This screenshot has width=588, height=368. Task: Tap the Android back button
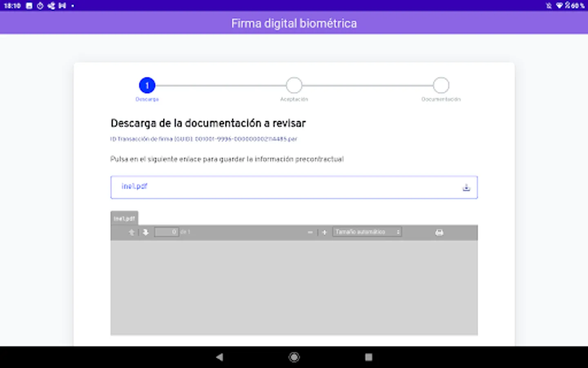click(220, 357)
